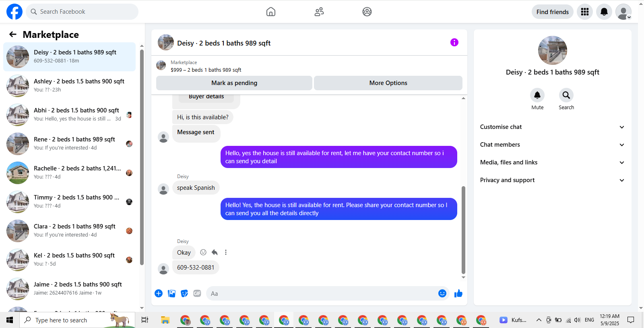
Task: Open Abhi 2 beds 1.5 baths conversation
Action: point(69,115)
